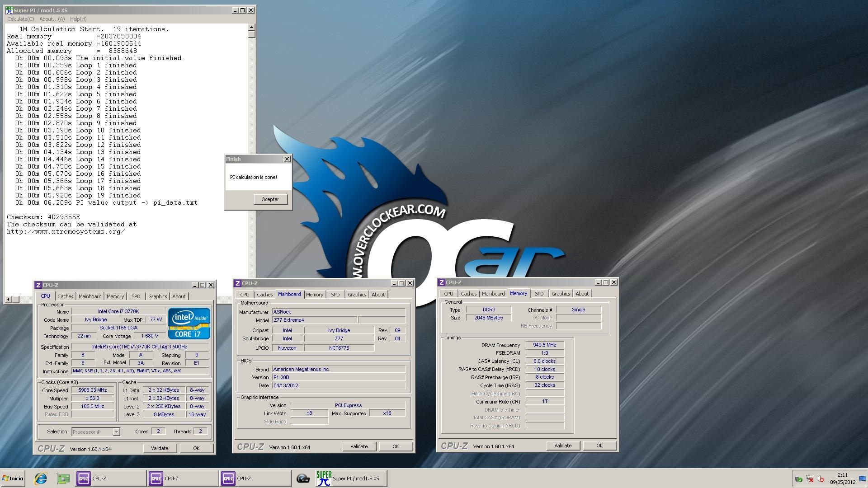868x488 pixels.
Task: Switch to SPD tab in CPU window
Action: coord(136,296)
